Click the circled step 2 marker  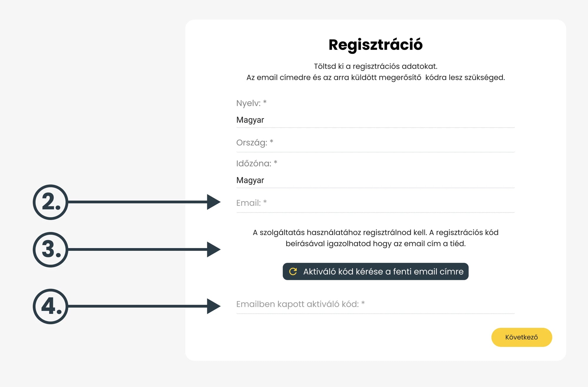51,202
